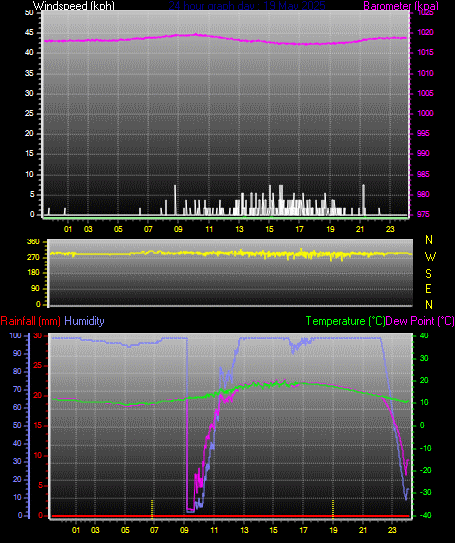Click the -40 value on the green temperature axis
Screen dimensions: 455x543
pyautogui.click(x=426, y=515)
